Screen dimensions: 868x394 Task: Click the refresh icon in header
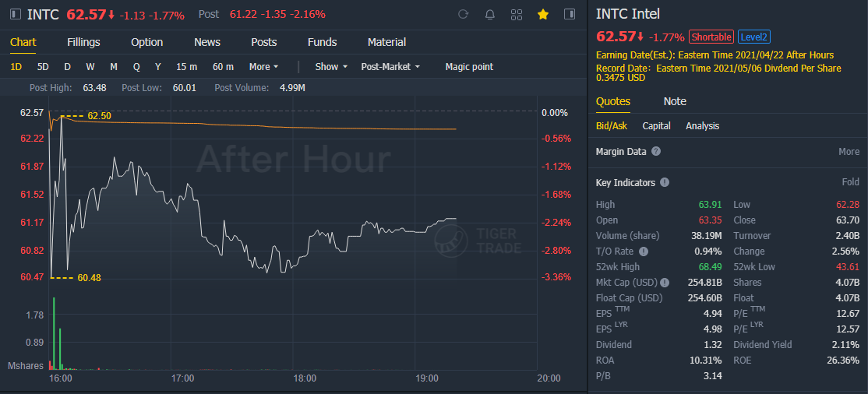(x=464, y=14)
